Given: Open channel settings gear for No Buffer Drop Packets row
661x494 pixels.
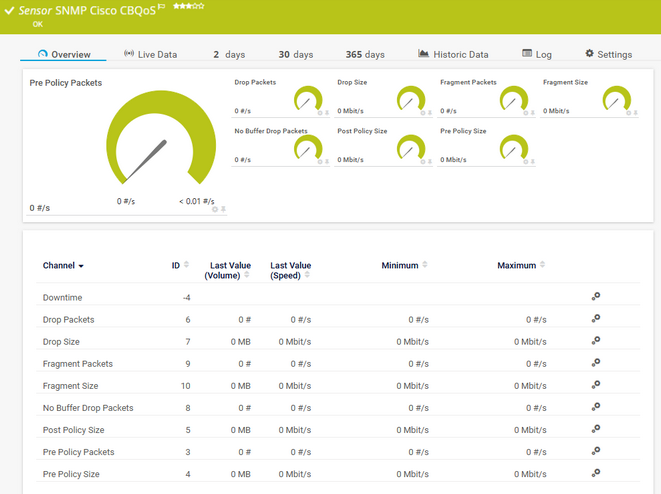Looking at the screenshot, I should (596, 406).
